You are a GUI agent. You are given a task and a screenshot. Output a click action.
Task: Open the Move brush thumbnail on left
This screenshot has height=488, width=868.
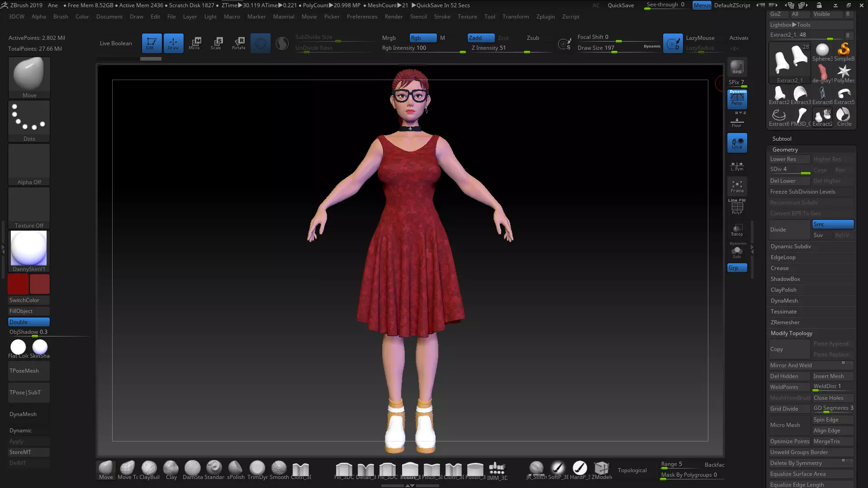tap(29, 77)
